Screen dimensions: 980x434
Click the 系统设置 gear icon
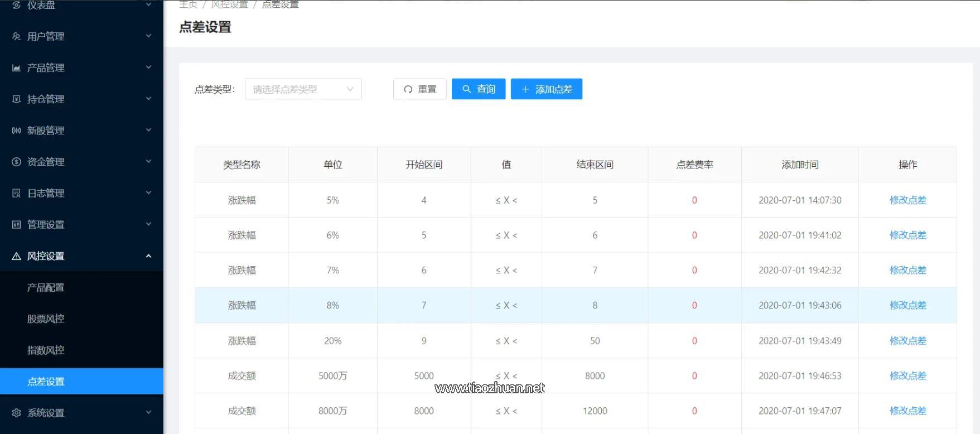[16, 413]
